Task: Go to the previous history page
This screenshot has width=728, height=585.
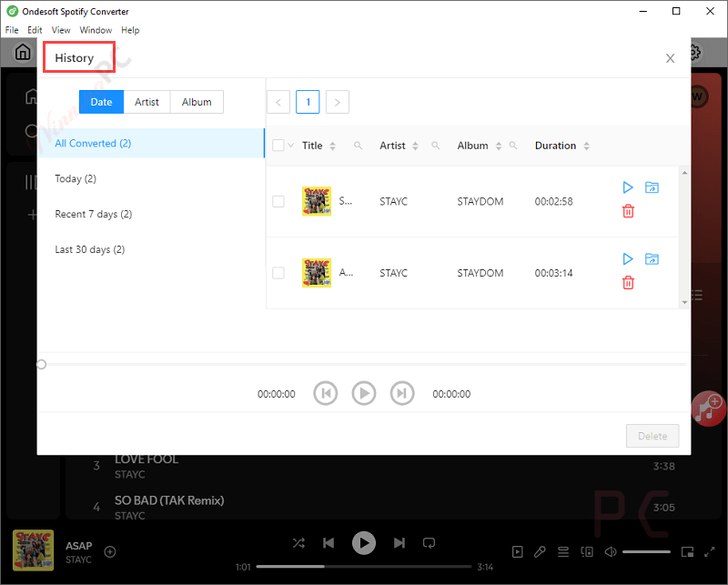Action: pyautogui.click(x=278, y=102)
